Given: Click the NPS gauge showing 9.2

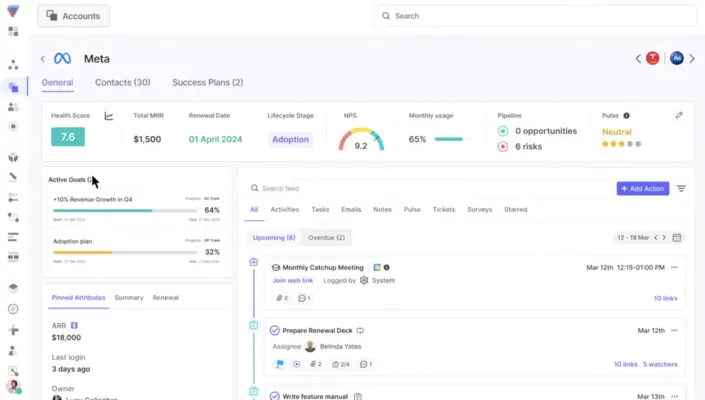Looking at the screenshot, I should tap(361, 139).
